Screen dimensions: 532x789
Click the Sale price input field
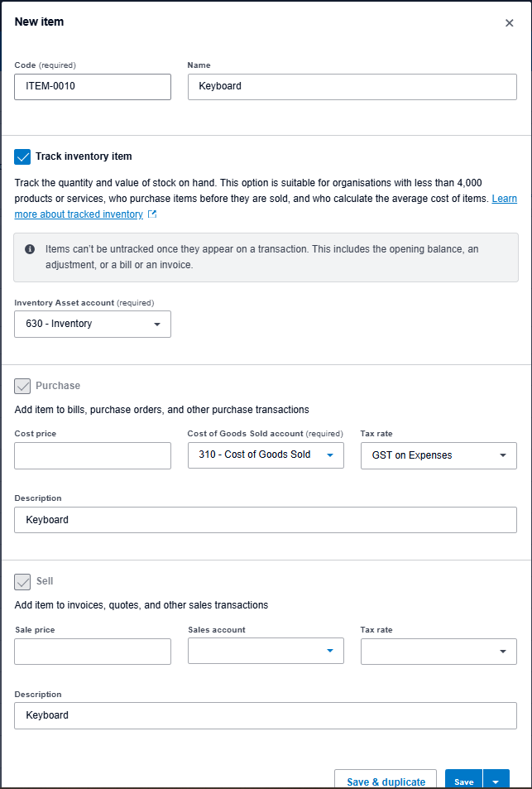point(93,652)
